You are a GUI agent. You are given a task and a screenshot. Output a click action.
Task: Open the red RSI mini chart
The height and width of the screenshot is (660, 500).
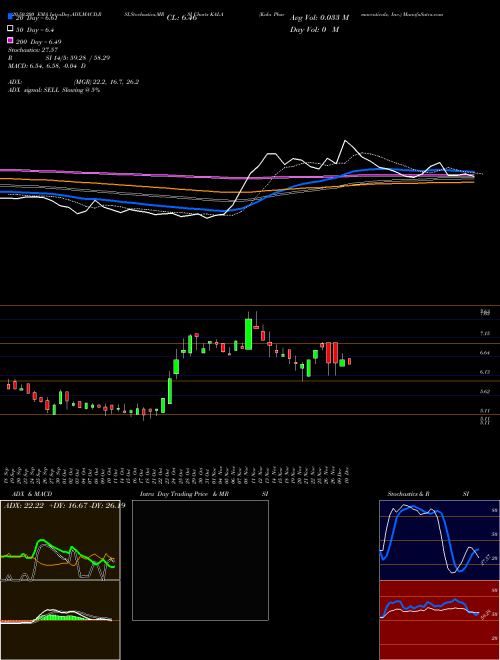(439, 620)
